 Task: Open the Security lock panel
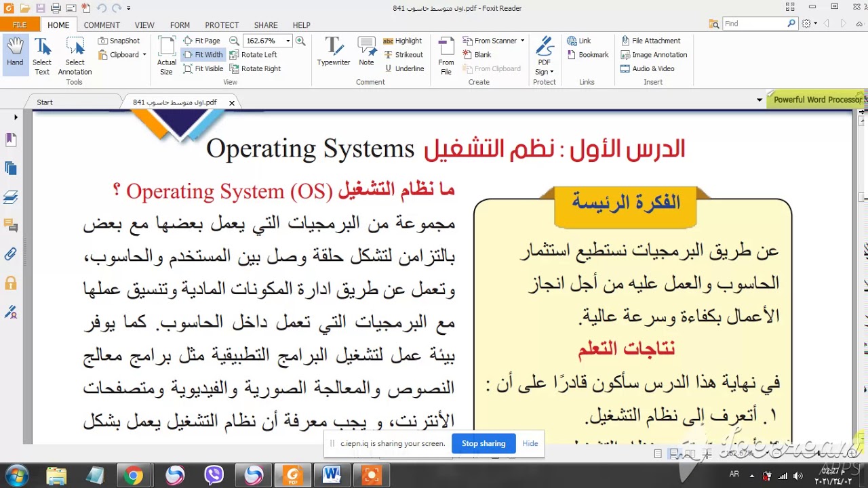(10, 283)
